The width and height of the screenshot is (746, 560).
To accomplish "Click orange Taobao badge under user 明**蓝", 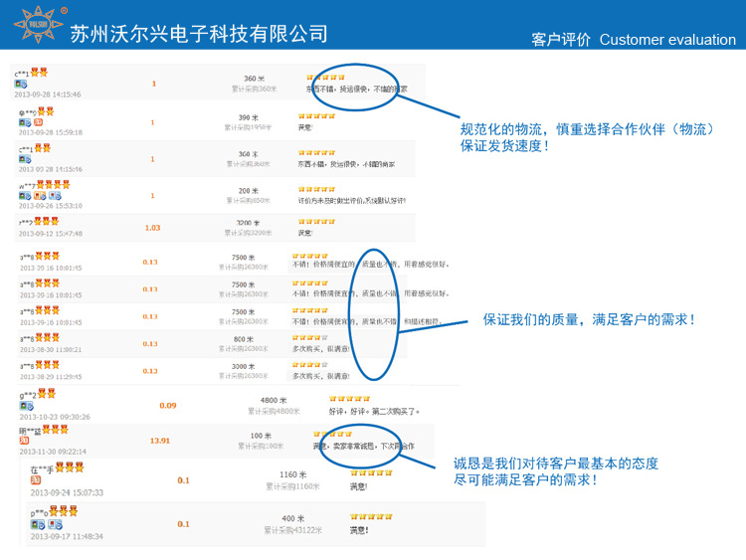I will 23,441.
